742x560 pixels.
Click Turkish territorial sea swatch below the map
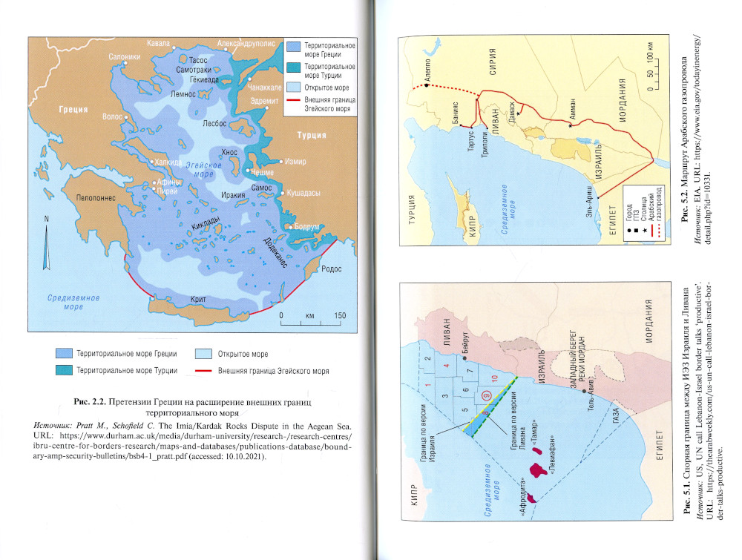click(x=65, y=369)
